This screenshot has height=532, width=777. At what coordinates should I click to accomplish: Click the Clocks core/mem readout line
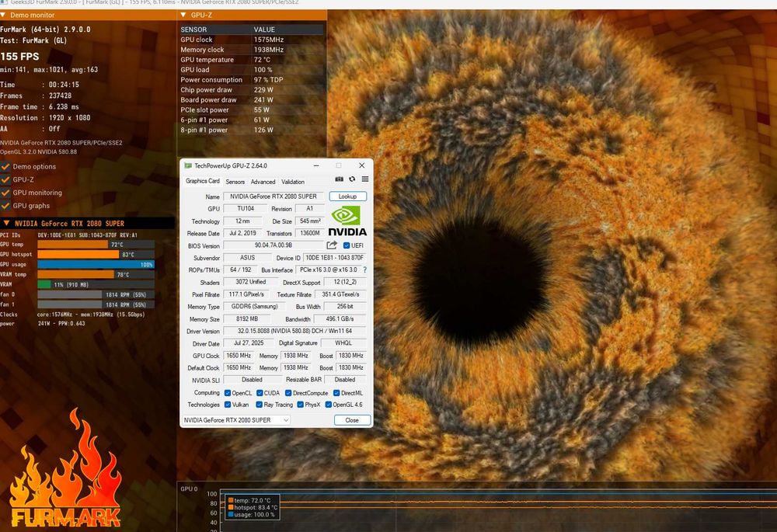click(x=73, y=314)
